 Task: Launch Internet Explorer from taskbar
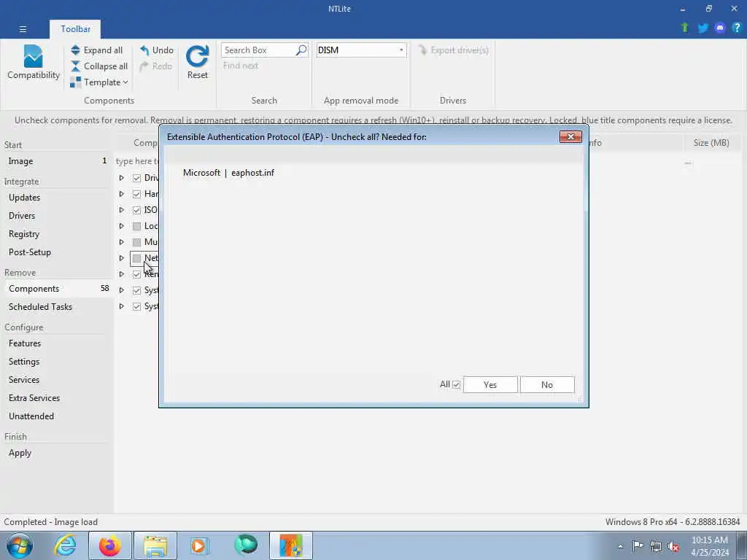coord(65,545)
